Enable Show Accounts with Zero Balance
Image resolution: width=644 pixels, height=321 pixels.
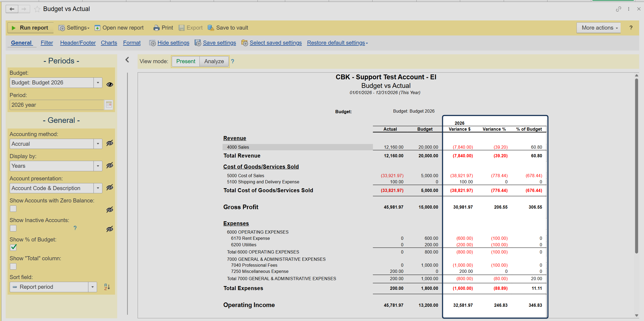coord(13,209)
